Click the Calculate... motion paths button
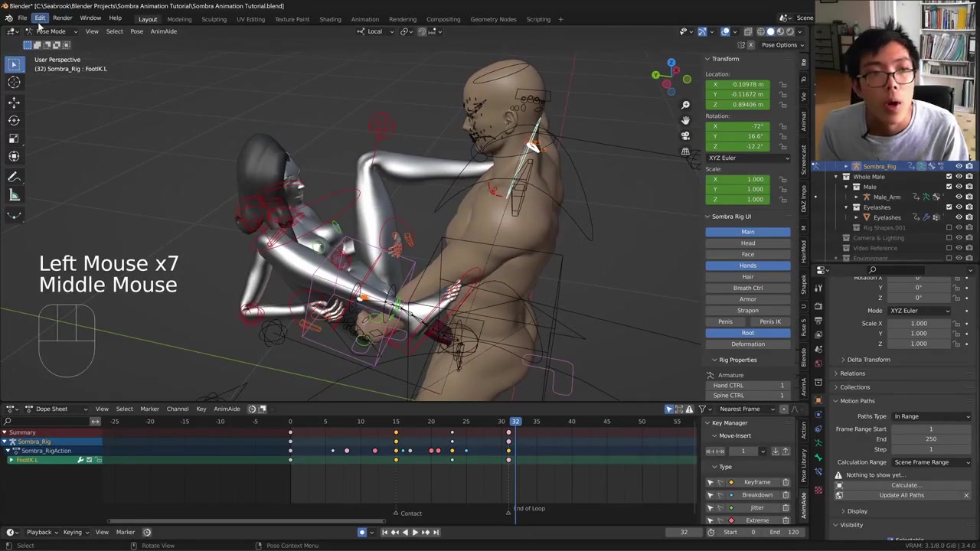 (x=905, y=485)
